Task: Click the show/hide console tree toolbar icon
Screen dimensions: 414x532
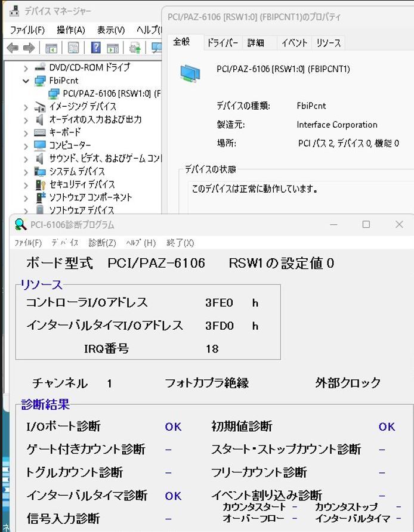Action: (x=51, y=48)
